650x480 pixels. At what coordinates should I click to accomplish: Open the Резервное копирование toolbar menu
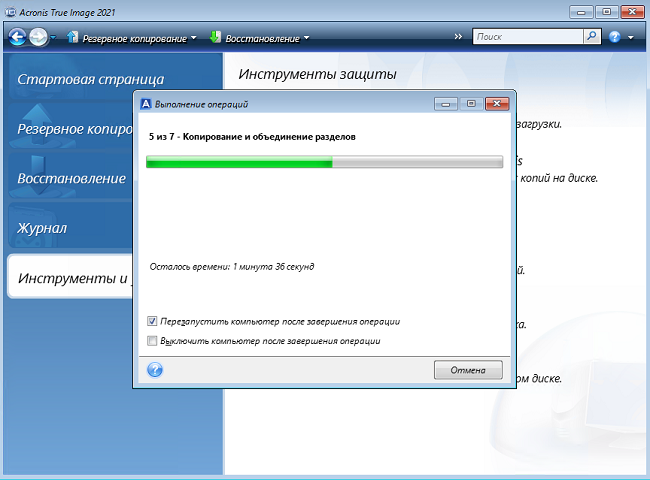[134, 39]
